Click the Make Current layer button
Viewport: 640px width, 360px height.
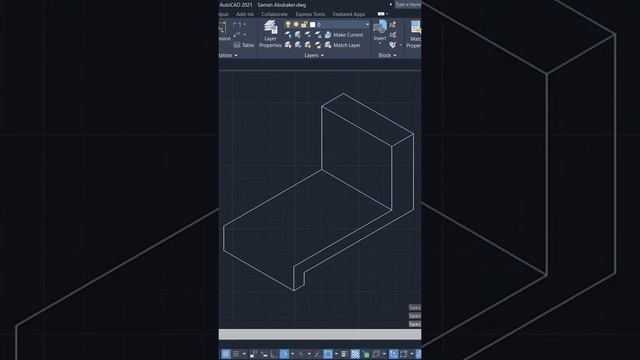point(344,35)
